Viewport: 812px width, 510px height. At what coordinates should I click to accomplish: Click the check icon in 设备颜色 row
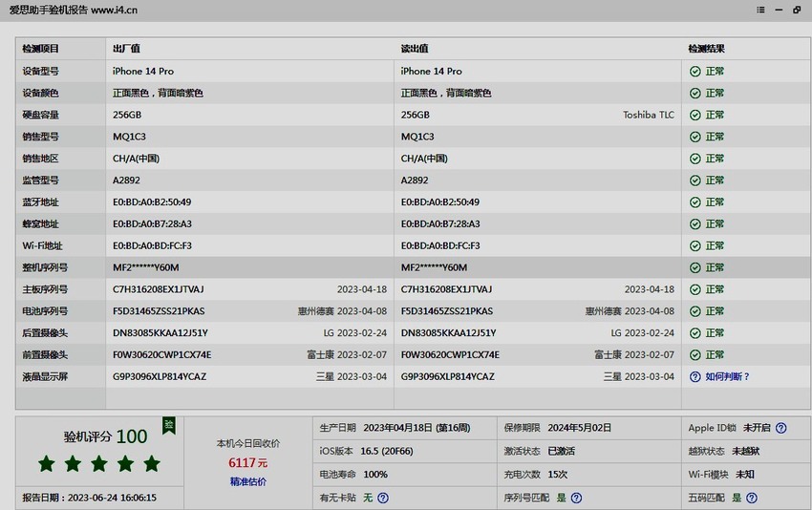pos(694,94)
